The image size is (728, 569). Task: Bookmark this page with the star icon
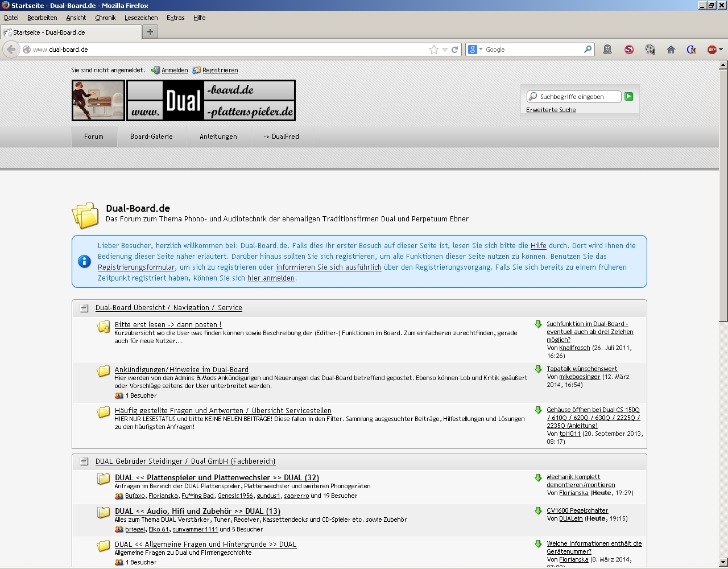click(x=434, y=50)
